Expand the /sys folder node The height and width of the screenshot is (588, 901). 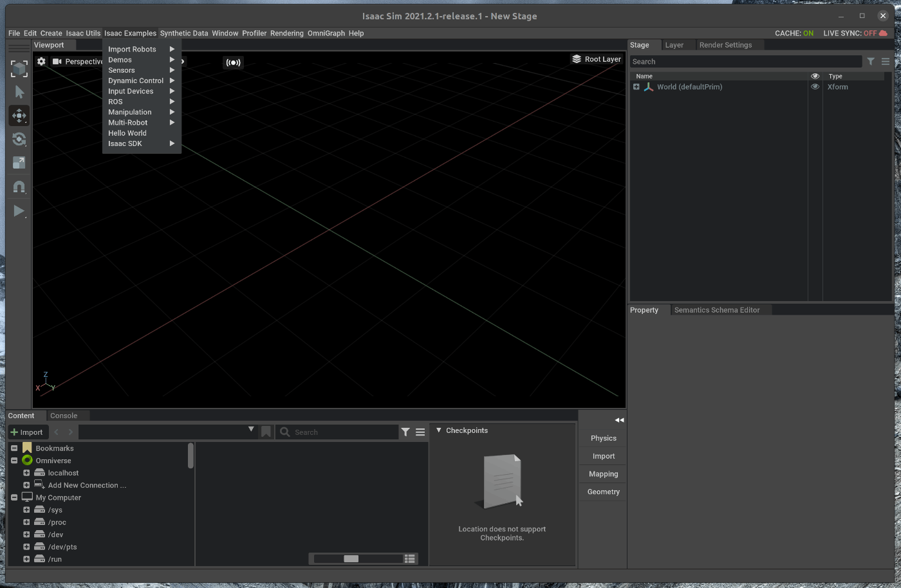[26, 510]
